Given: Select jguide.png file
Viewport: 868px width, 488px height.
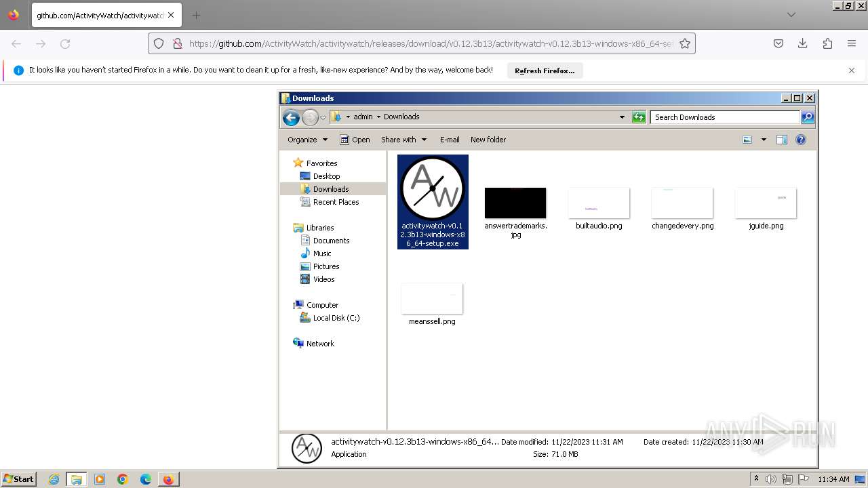Looking at the screenshot, I should pos(766,209).
